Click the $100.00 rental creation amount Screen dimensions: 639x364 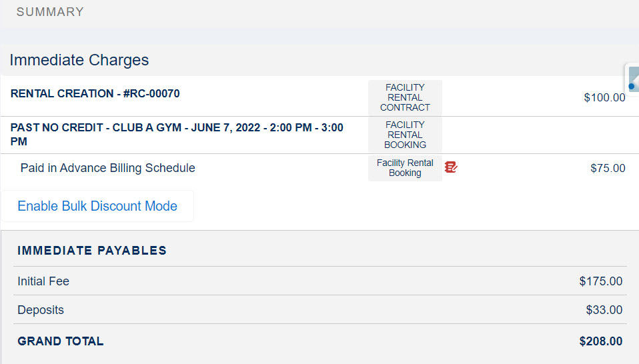click(604, 97)
